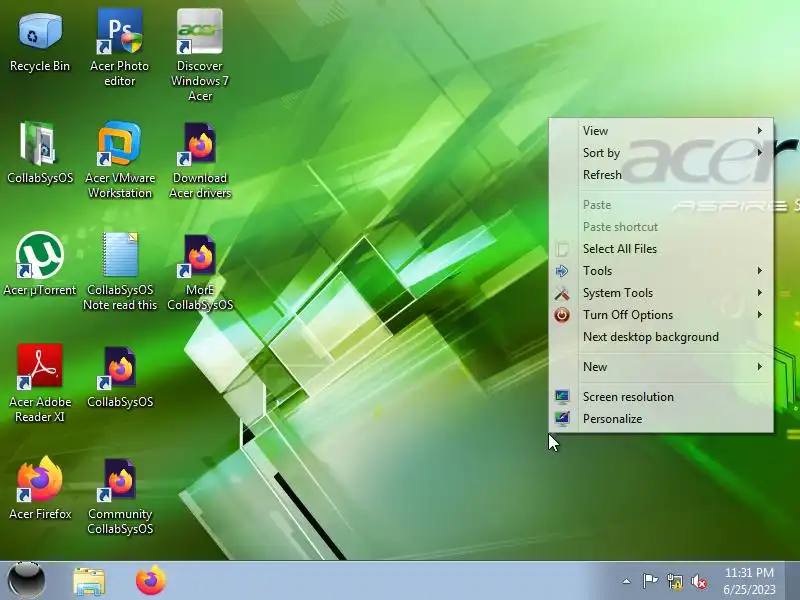Select the Acer µTorrent shortcut
The height and width of the screenshot is (600, 800).
40,264
